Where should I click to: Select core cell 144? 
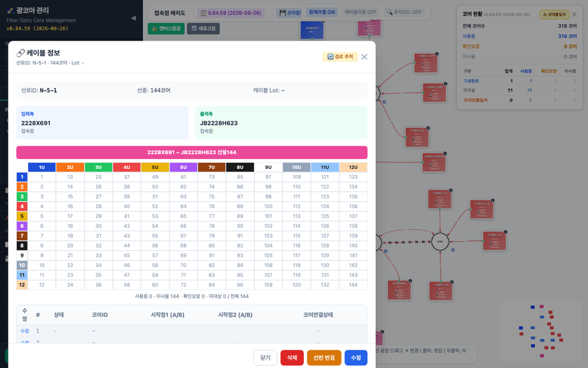353,285
